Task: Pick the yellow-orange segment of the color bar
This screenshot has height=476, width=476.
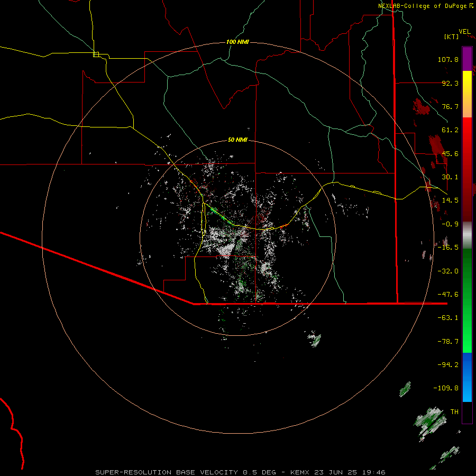Action: [x=467, y=94]
